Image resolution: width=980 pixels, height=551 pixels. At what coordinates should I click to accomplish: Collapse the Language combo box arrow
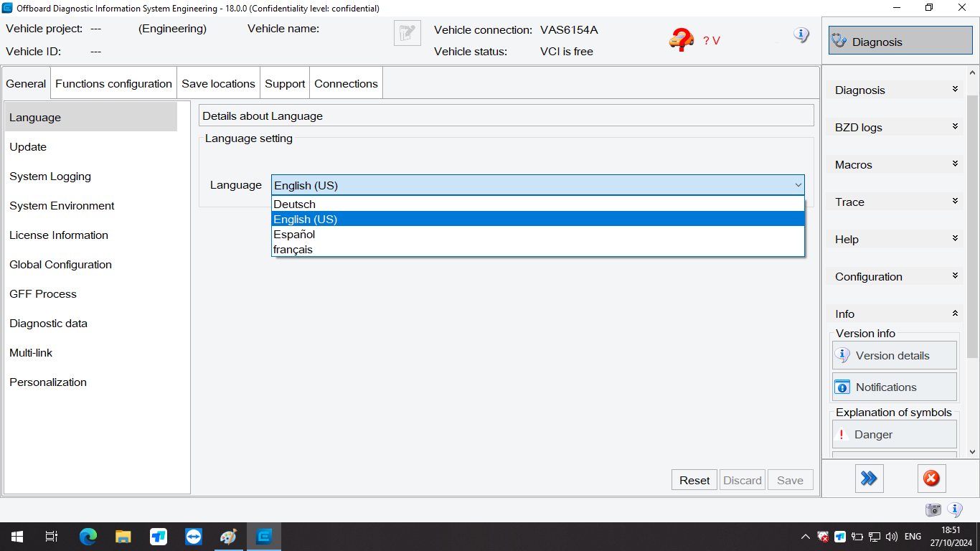point(798,185)
